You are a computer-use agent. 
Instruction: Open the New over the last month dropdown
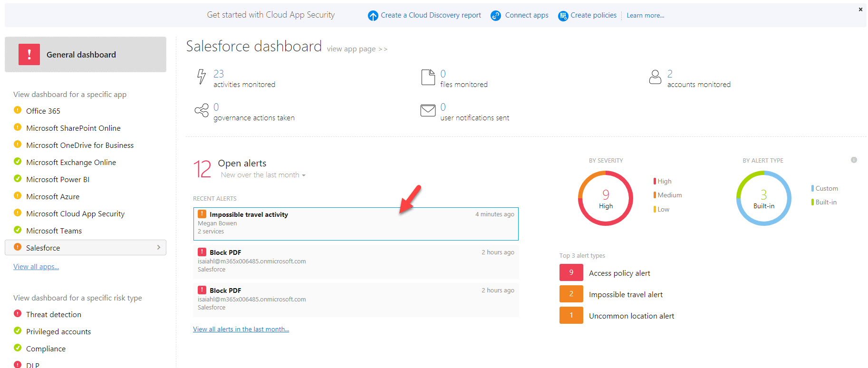point(263,175)
